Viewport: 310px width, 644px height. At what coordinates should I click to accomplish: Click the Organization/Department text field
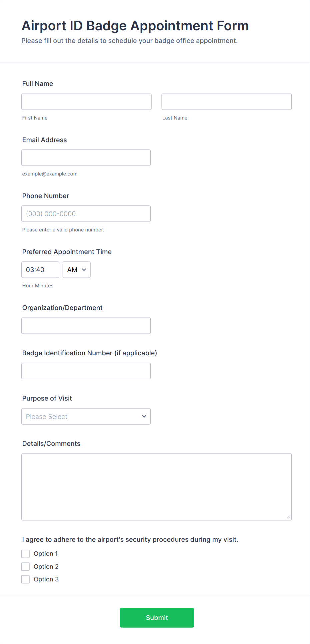coord(86,326)
